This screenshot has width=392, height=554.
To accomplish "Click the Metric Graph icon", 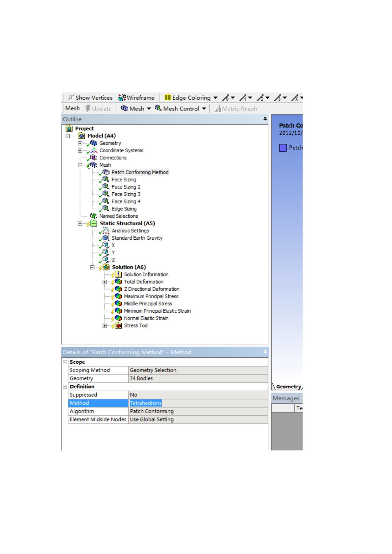I will click(218, 109).
